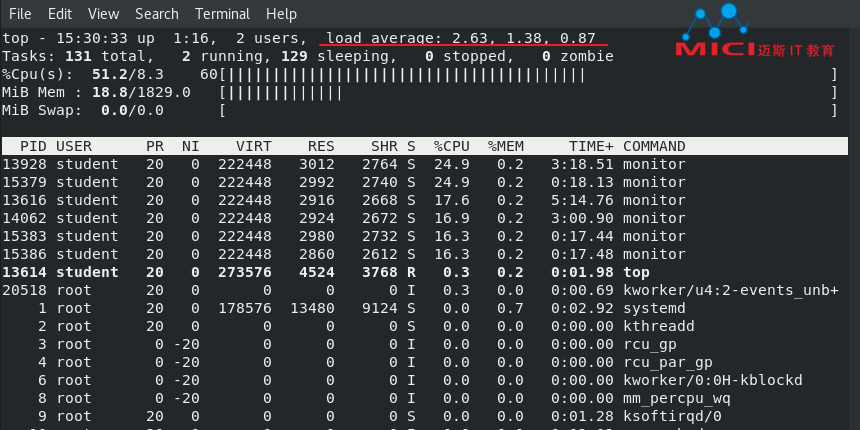Click the MICI logo watermark

point(755,31)
